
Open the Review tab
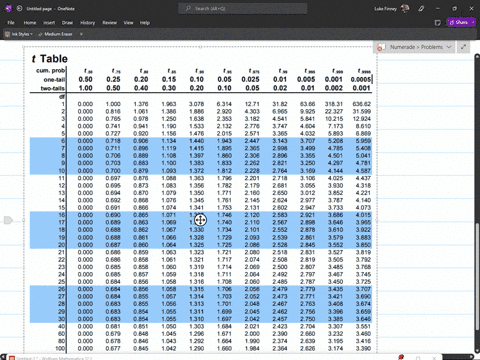pos(109,23)
